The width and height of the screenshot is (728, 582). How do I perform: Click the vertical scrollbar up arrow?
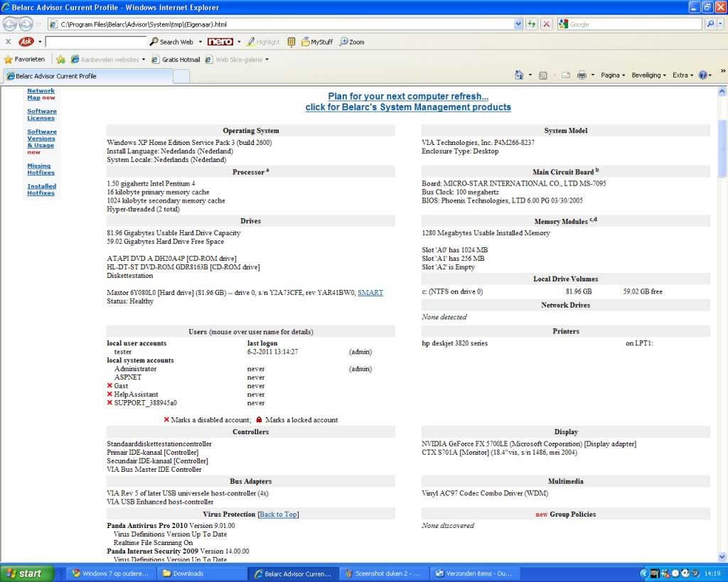tap(722, 92)
